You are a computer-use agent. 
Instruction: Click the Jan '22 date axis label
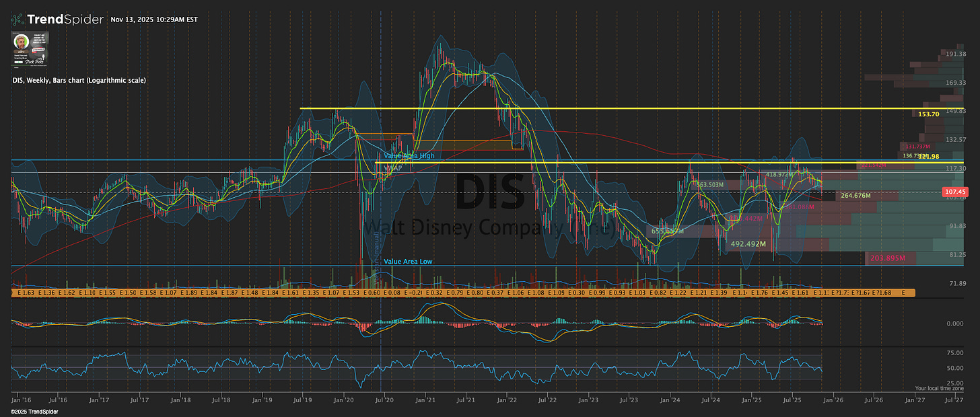point(506,400)
